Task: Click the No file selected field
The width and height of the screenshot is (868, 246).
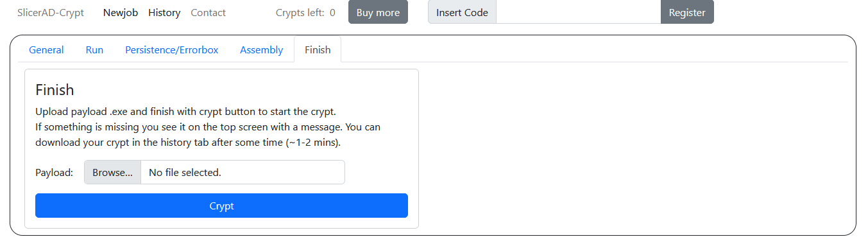Action: 243,172
